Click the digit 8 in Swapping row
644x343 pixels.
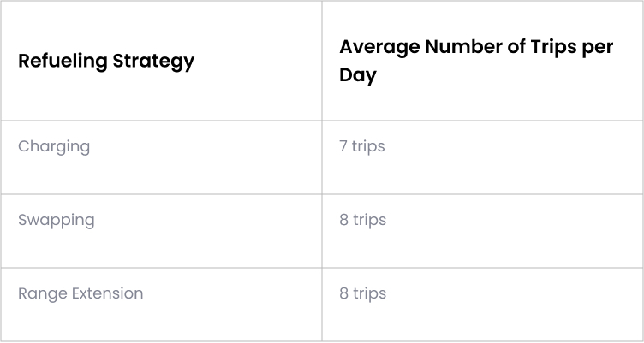[x=344, y=220]
